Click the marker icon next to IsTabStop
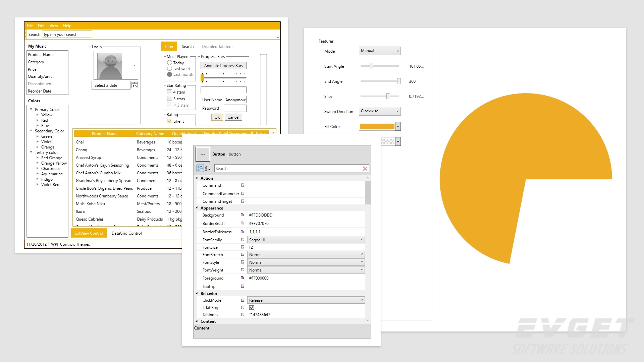 (x=243, y=307)
